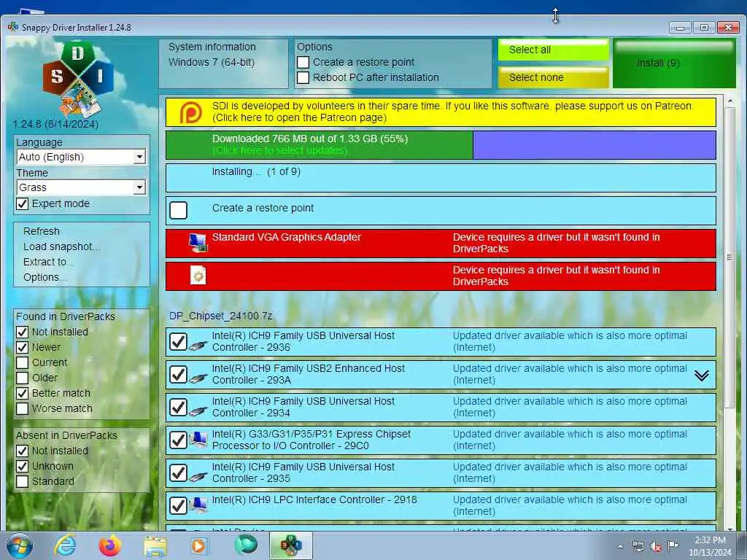Launch Firefox from the taskbar

[x=109, y=545]
